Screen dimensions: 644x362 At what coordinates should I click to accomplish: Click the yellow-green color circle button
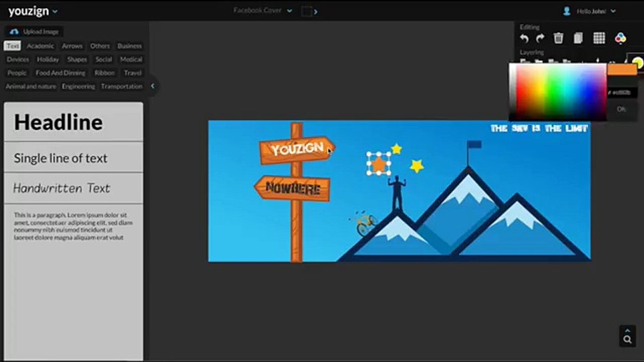coord(638,63)
